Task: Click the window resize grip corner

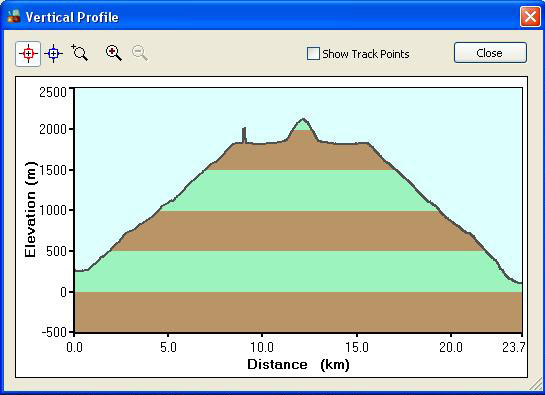Action: [535, 386]
